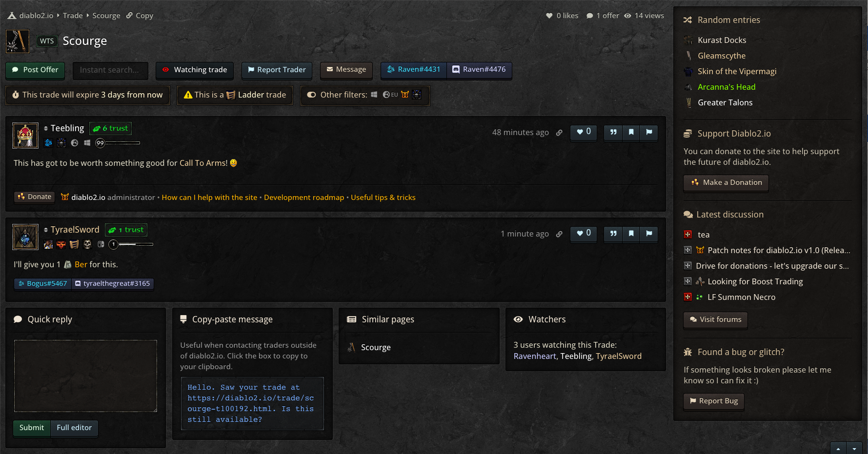Click the flag icon on Teebling's post
Image resolution: width=868 pixels, height=454 pixels.
649,132
